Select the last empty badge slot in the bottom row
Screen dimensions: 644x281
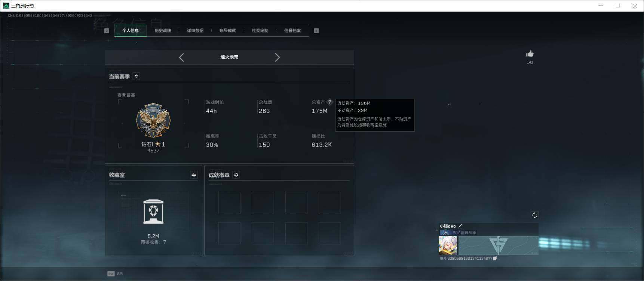point(330,233)
